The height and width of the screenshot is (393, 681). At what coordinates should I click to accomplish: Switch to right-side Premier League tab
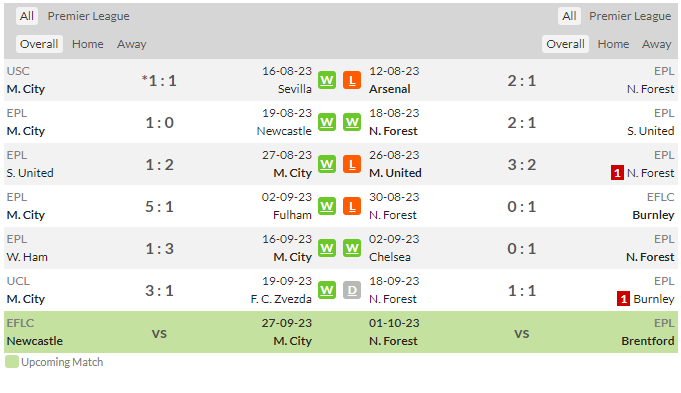point(630,16)
